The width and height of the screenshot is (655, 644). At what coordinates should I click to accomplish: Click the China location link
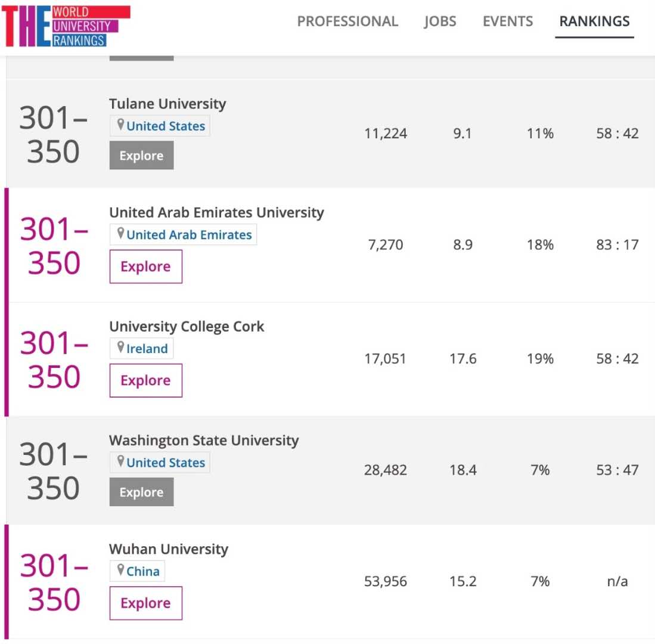(142, 571)
